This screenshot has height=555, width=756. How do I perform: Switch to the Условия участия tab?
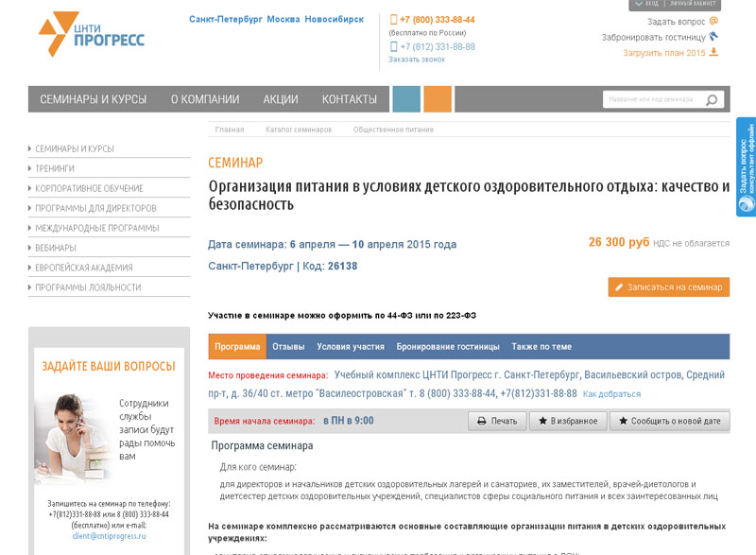(351, 347)
